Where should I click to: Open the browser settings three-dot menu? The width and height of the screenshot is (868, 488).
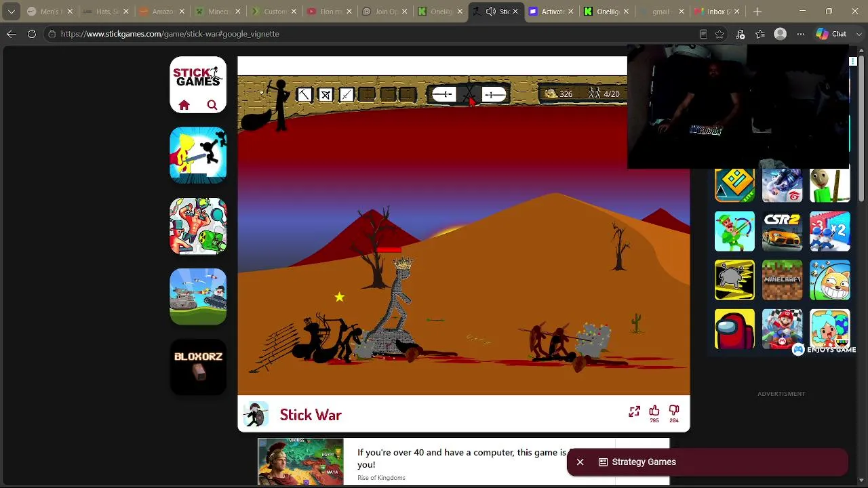click(801, 34)
